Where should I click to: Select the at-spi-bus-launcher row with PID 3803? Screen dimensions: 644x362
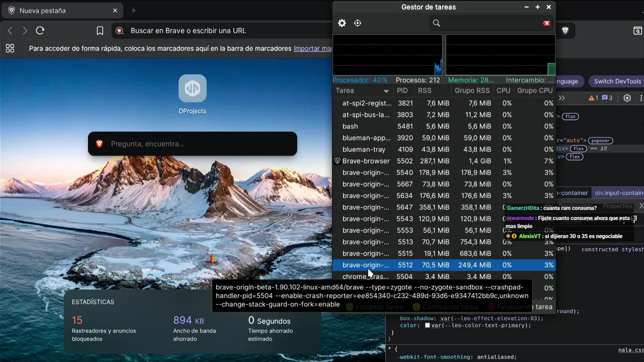tap(444, 115)
